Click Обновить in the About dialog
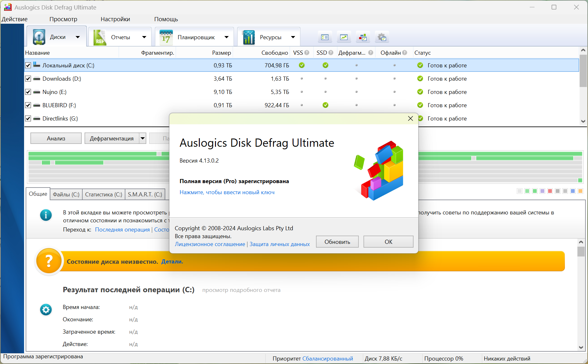The image size is (588, 364). click(337, 242)
